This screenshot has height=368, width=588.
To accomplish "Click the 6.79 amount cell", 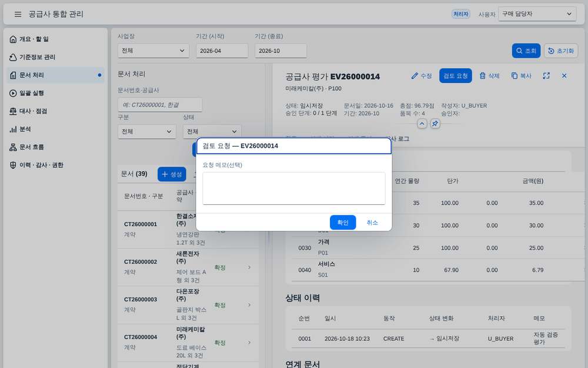I will (538, 270).
